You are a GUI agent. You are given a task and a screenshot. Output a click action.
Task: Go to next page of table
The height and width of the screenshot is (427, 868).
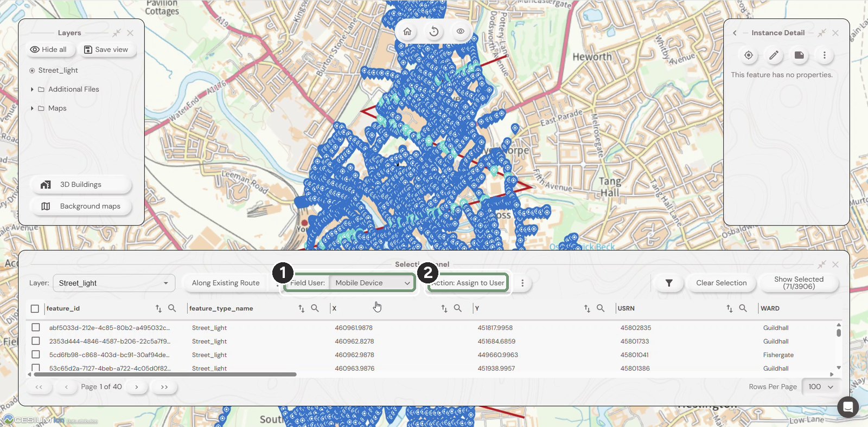click(x=137, y=387)
